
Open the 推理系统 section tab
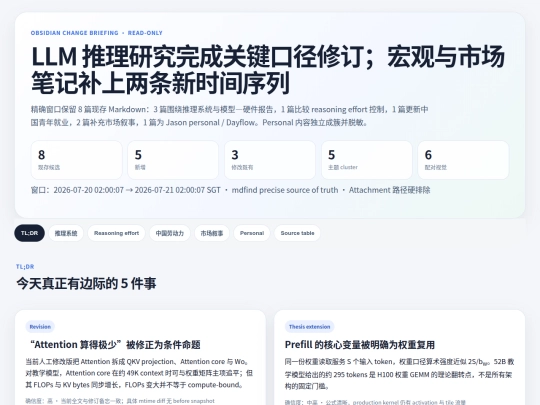66,233
